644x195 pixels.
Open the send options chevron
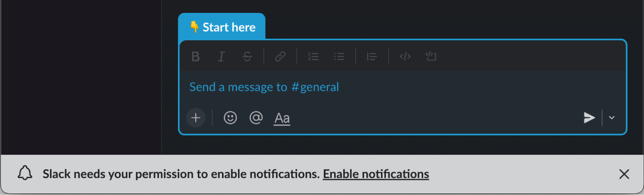(x=611, y=118)
